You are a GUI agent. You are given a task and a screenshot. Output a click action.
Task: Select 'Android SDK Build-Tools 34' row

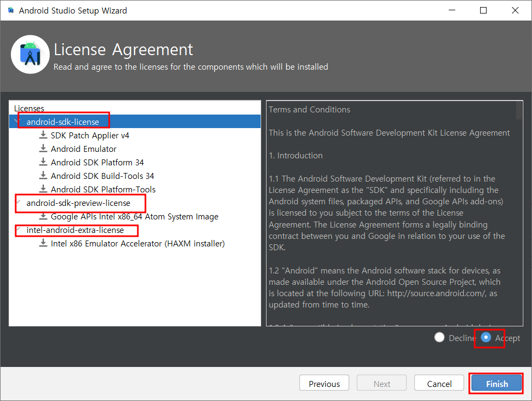click(x=135, y=176)
